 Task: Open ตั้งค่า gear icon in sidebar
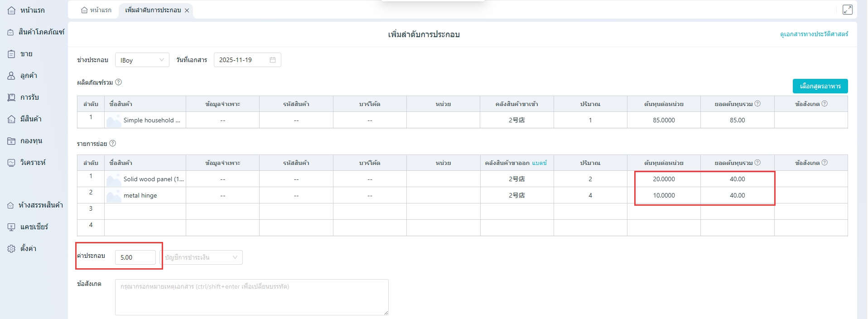11,249
